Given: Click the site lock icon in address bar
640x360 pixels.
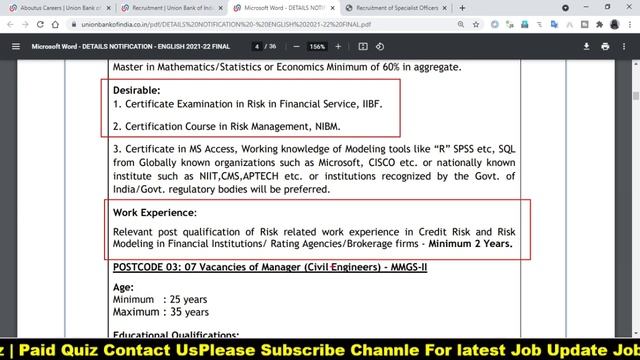Looking at the screenshot, I should pos(74,24).
